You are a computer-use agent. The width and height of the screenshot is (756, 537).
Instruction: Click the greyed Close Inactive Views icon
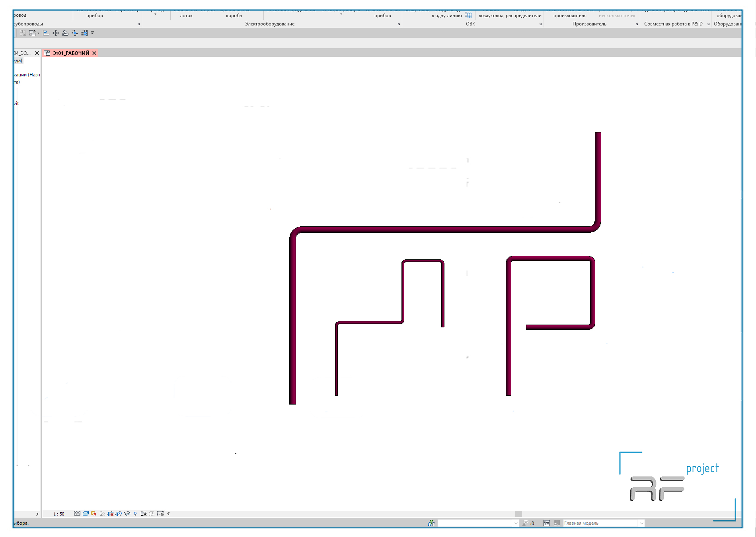(x=23, y=33)
